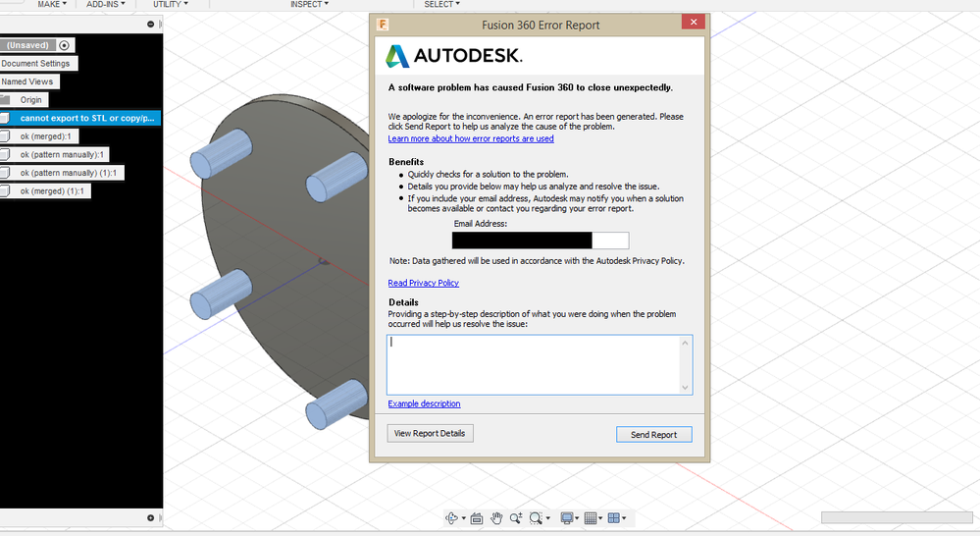Open the INSPECT menu
The width and height of the screenshot is (980, 536).
click(x=309, y=4)
